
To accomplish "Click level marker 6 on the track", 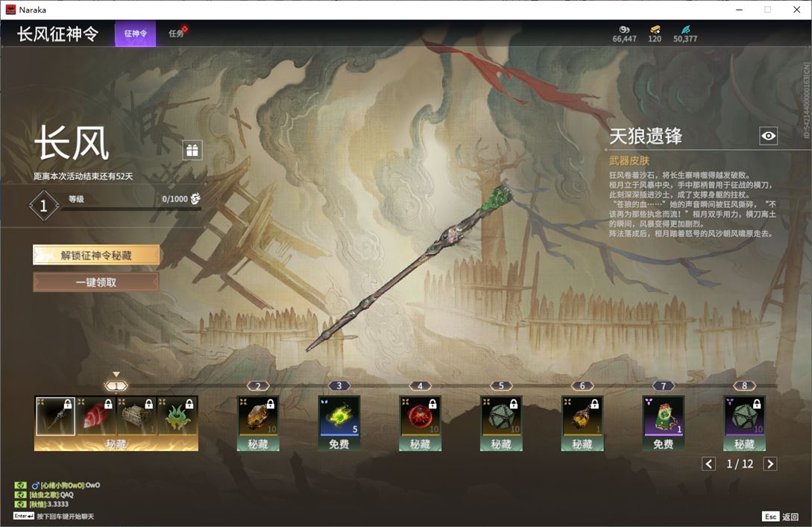I will click(582, 385).
